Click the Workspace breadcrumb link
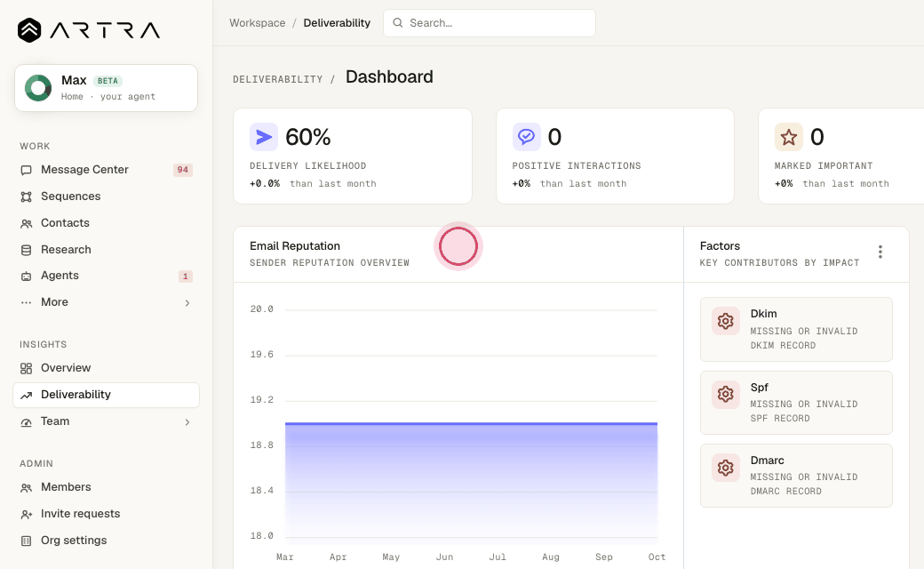The height and width of the screenshot is (569, 924). 258,23
